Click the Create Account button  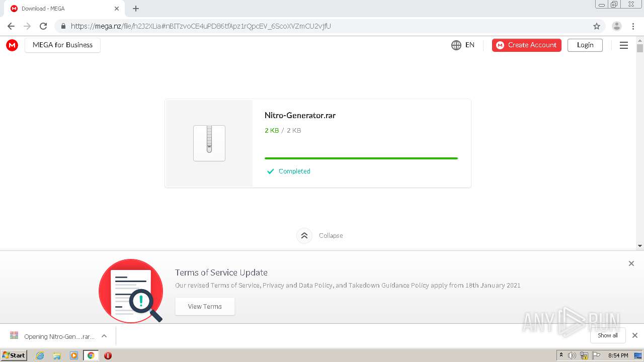point(527,45)
